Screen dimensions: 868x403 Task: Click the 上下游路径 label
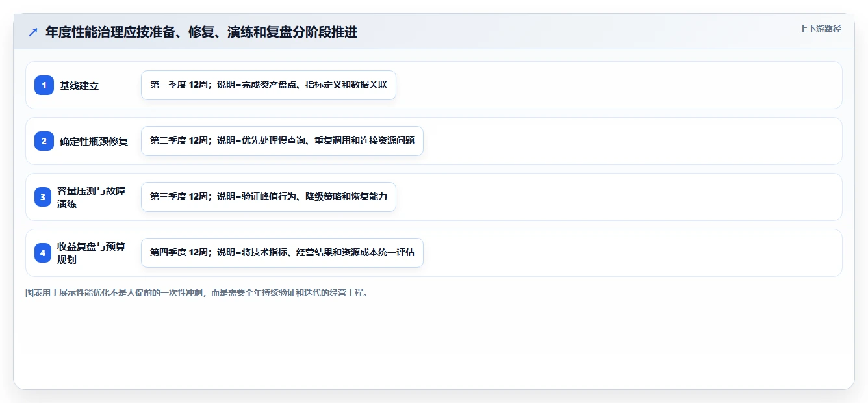click(820, 29)
